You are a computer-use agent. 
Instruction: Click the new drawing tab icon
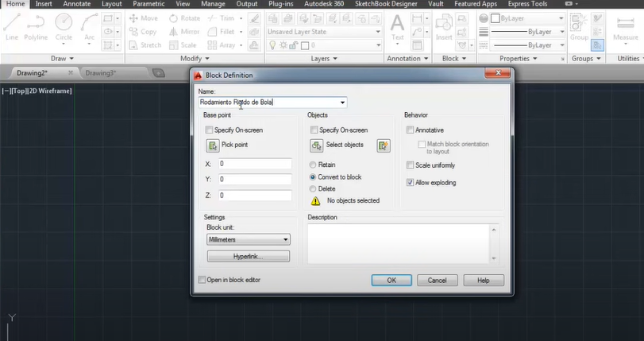coord(159,73)
